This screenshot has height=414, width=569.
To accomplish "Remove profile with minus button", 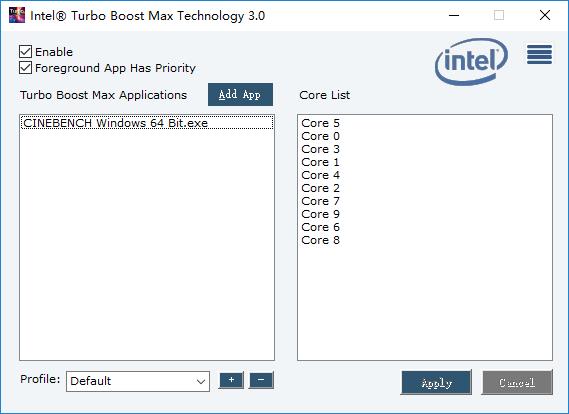I will point(261,380).
